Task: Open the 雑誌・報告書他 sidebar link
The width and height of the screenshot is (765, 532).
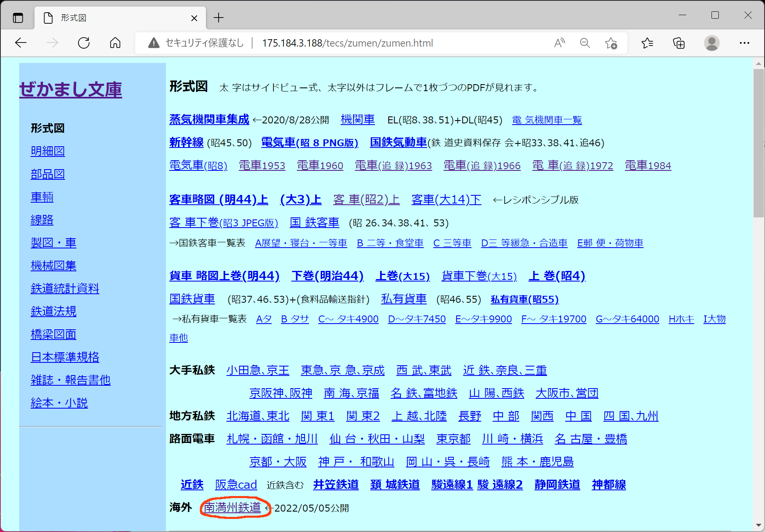Action: tap(71, 380)
